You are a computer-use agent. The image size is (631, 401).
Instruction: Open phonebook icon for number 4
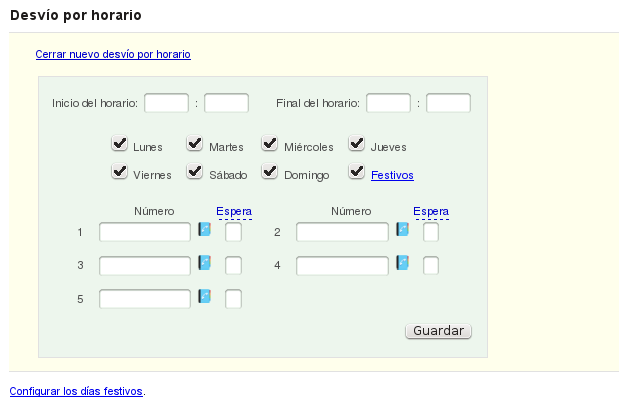[x=403, y=264]
